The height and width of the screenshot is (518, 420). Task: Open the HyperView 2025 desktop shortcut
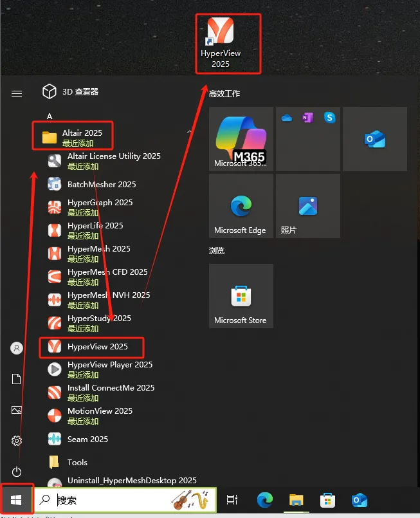221,43
